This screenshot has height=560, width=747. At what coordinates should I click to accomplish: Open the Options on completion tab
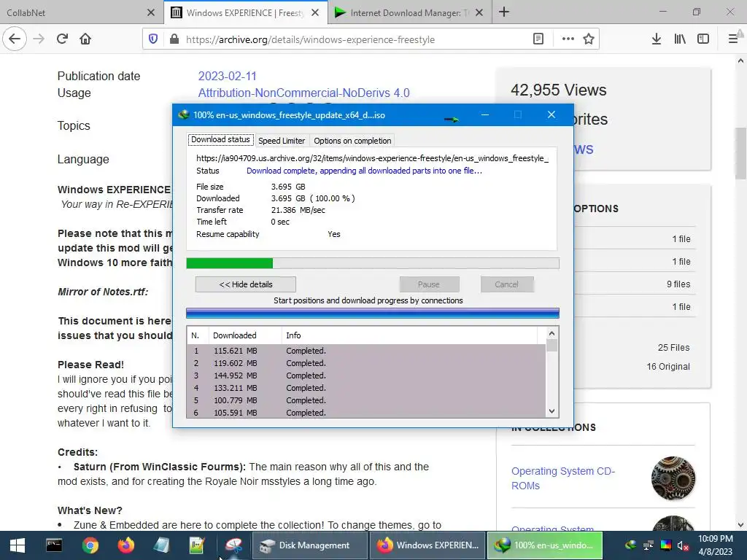pyautogui.click(x=352, y=141)
